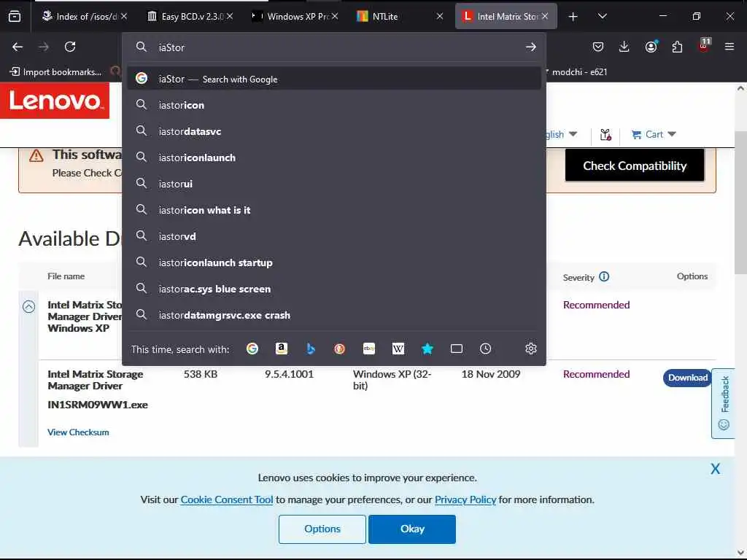
Task: Click the Lenovo logo
Action: pyautogui.click(x=55, y=101)
